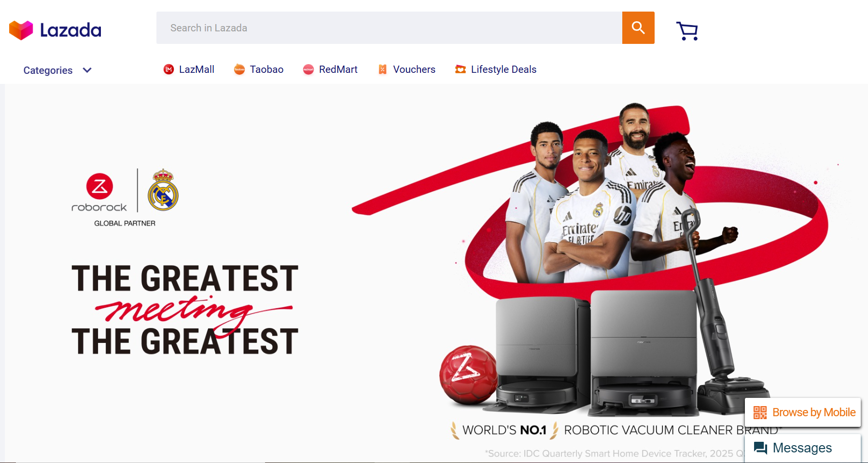Click the RedMart round icon
The height and width of the screenshot is (463, 868).
pyautogui.click(x=308, y=69)
